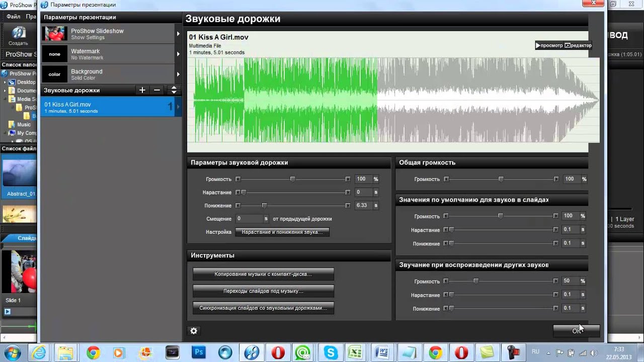
Task: Click the Общая громкость slider handle
Action: [x=501, y=179]
